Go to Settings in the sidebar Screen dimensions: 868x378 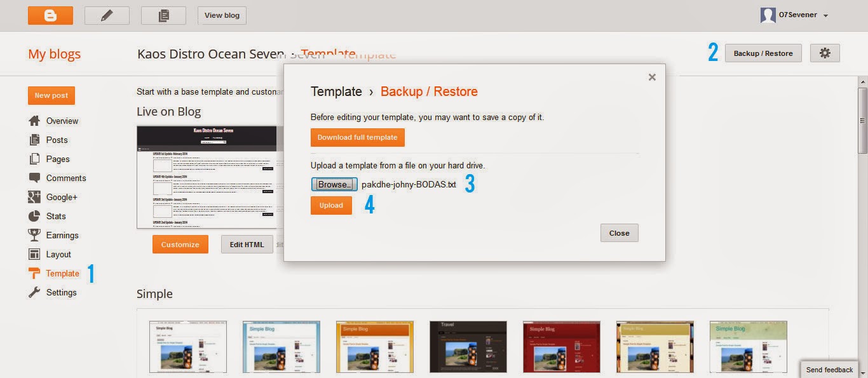61,292
